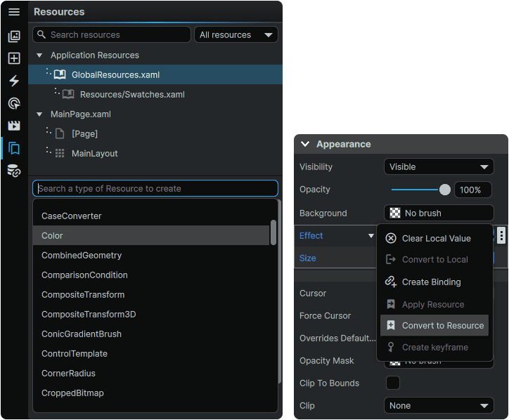Open the Clip dropdown set to None
509x420 pixels.
coord(439,406)
